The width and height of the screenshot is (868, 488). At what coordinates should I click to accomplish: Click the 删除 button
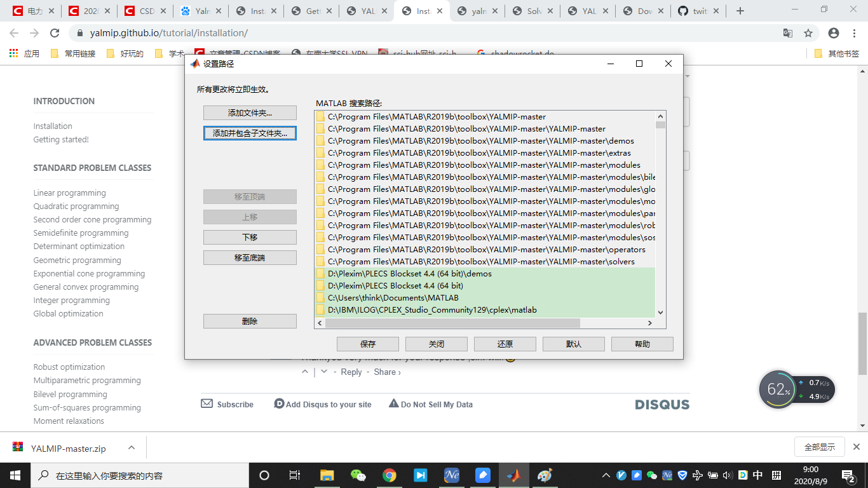pos(250,321)
